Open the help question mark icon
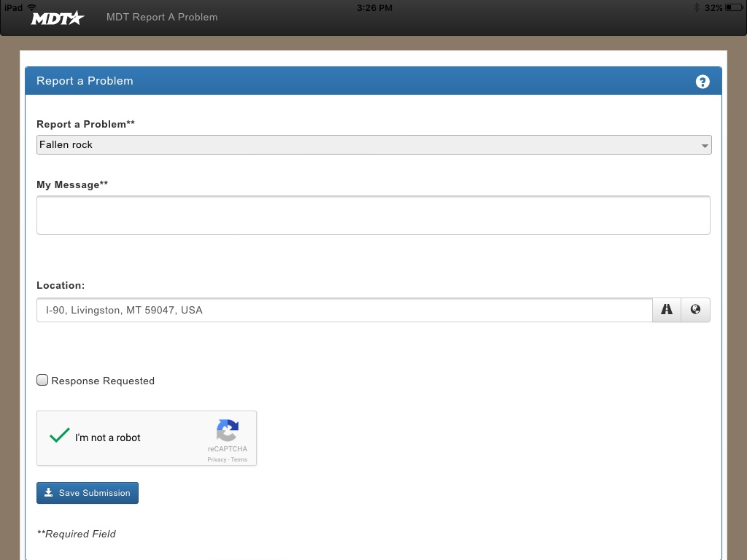The image size is (747, 560). [x=703, y=82]
